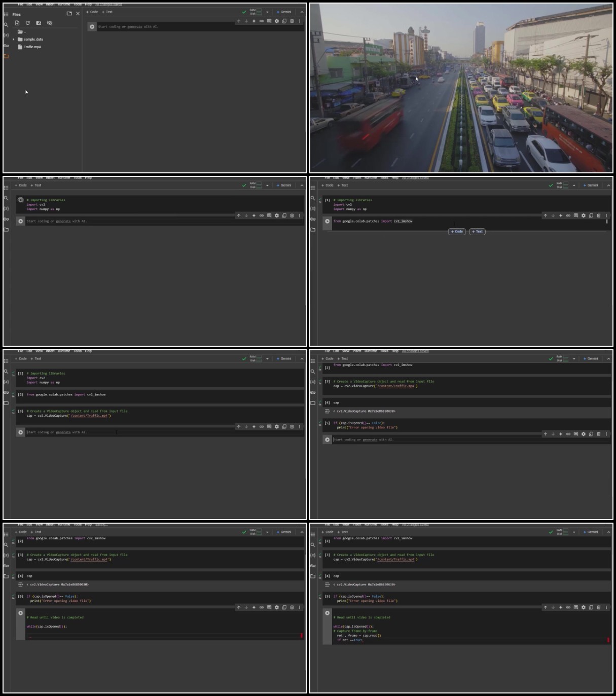Open the {x} variables icon beside Files panel
616x696 pixels.
pos(6,35)
